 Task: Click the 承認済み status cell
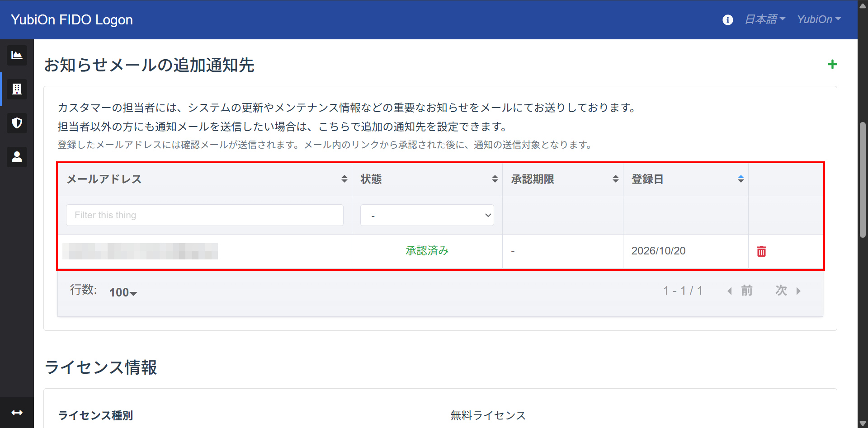427,251
